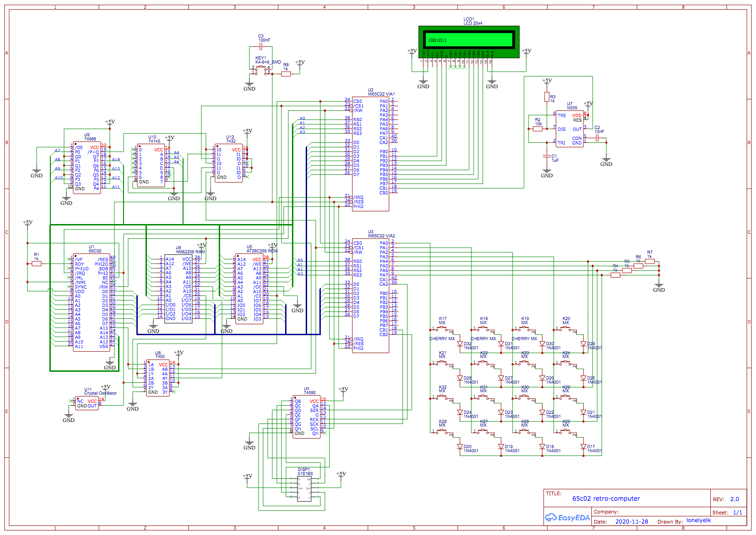Select the R7 1k resistor symbol
The height and width of the screenshot is (535, 756).
pos(650,262)
